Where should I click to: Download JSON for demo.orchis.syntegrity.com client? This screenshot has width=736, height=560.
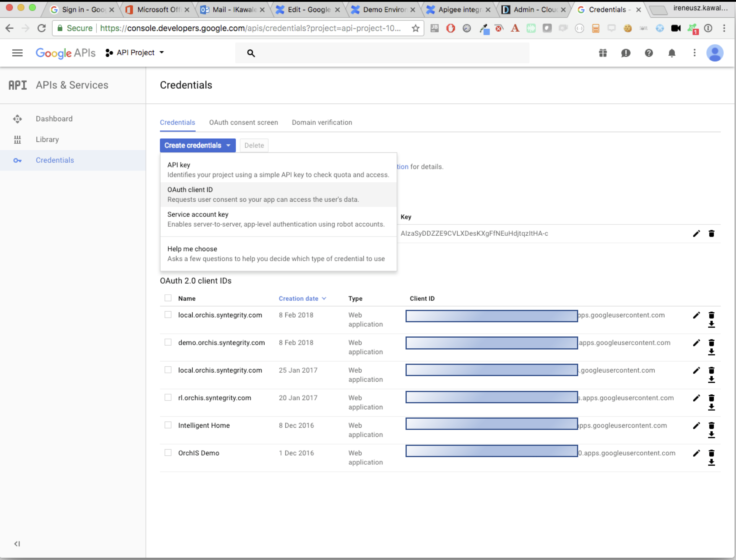(x=711, y=352)
